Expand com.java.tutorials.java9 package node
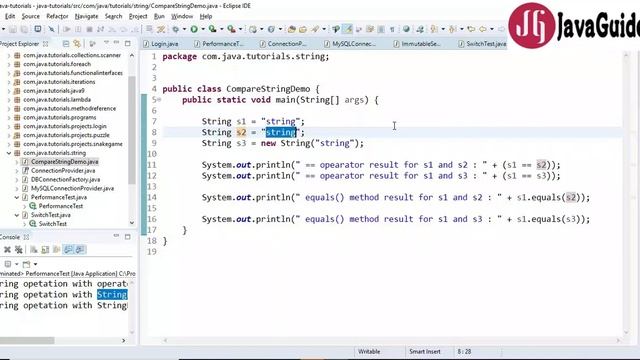 coord(9,91)
